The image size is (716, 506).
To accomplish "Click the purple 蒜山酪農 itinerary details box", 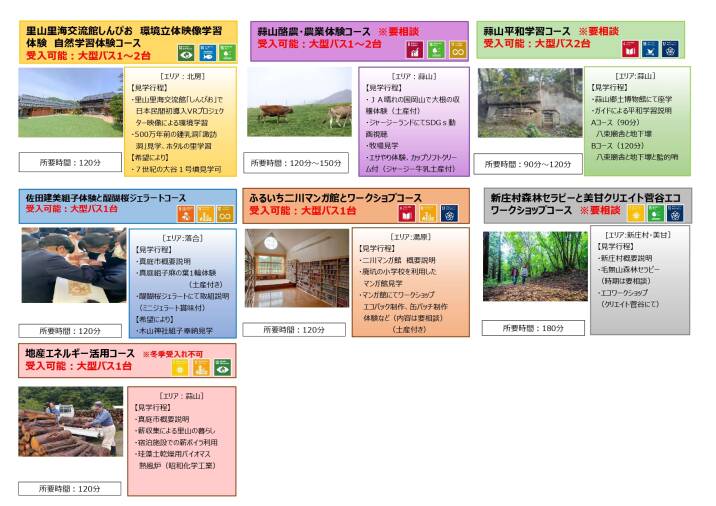I will pyautogui.click(x=412, y=120).
